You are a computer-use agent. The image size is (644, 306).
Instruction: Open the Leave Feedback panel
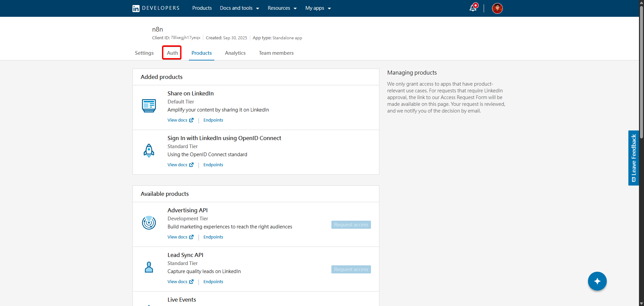633,158
